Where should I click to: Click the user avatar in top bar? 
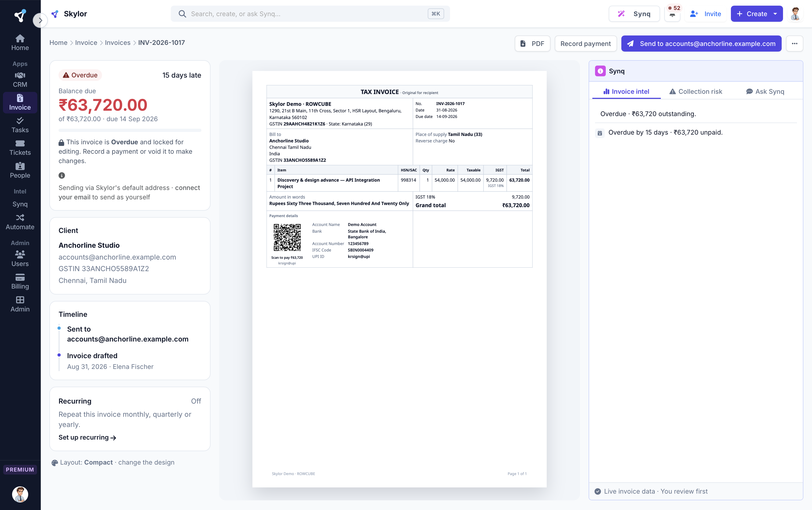coord(795,14)
